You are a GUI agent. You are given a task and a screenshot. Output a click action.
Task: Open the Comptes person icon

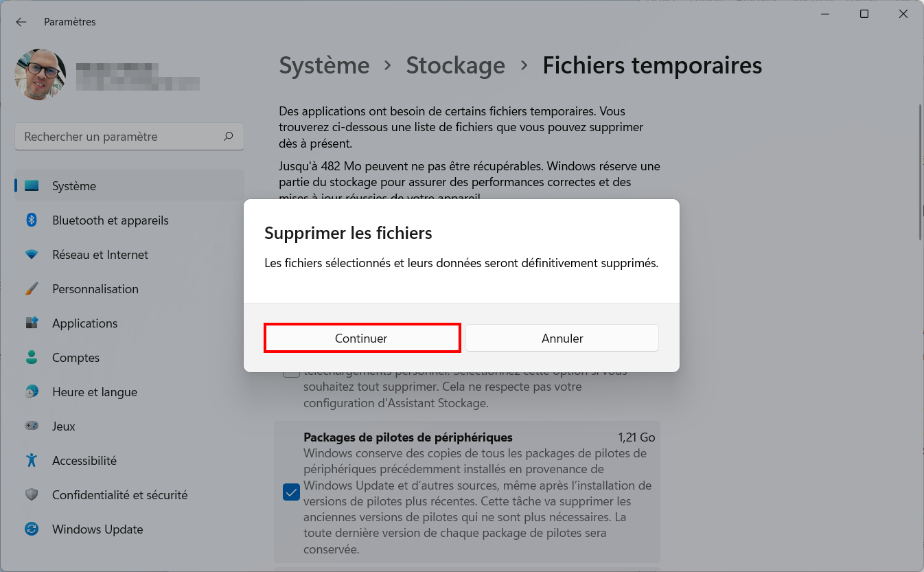(32, 358)
